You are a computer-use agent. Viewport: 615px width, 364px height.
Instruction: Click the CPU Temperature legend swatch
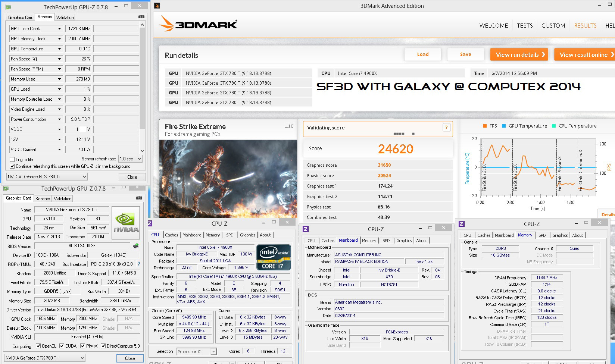click(x=554, y=126)
